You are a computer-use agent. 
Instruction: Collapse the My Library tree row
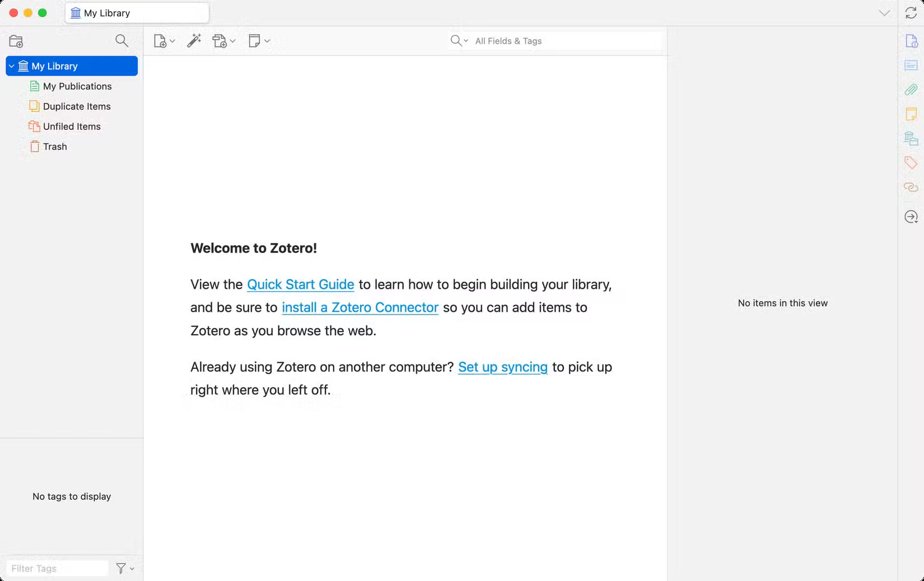pyautogui.click(x=11, y=66)
